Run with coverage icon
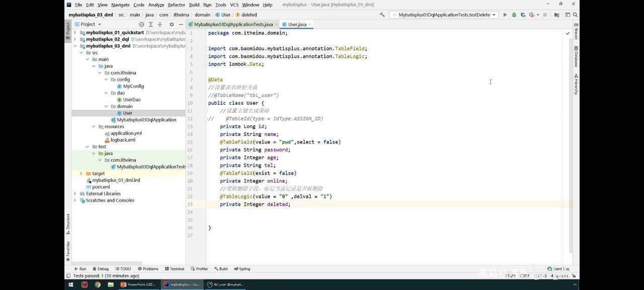 click(523, 15)
